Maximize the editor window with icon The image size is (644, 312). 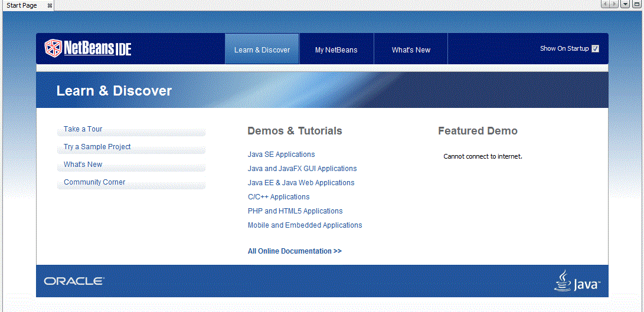coord(636,4)
